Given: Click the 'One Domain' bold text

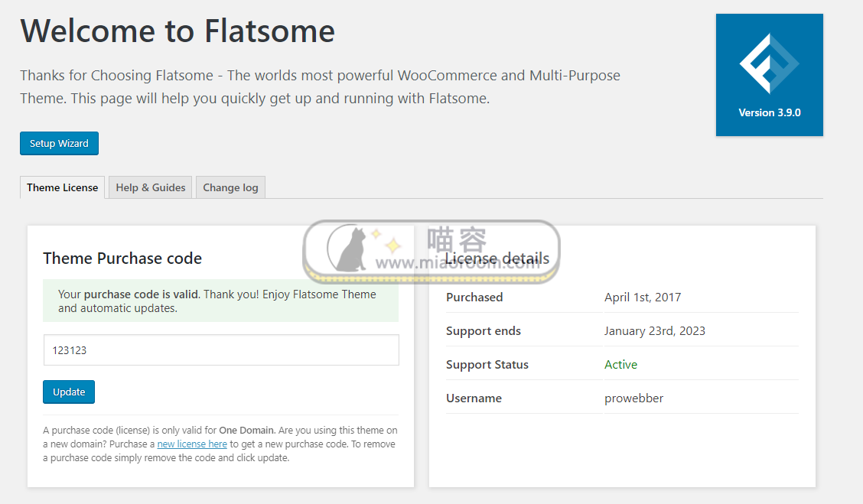Looking at the screenshot, I should [246, 431].
